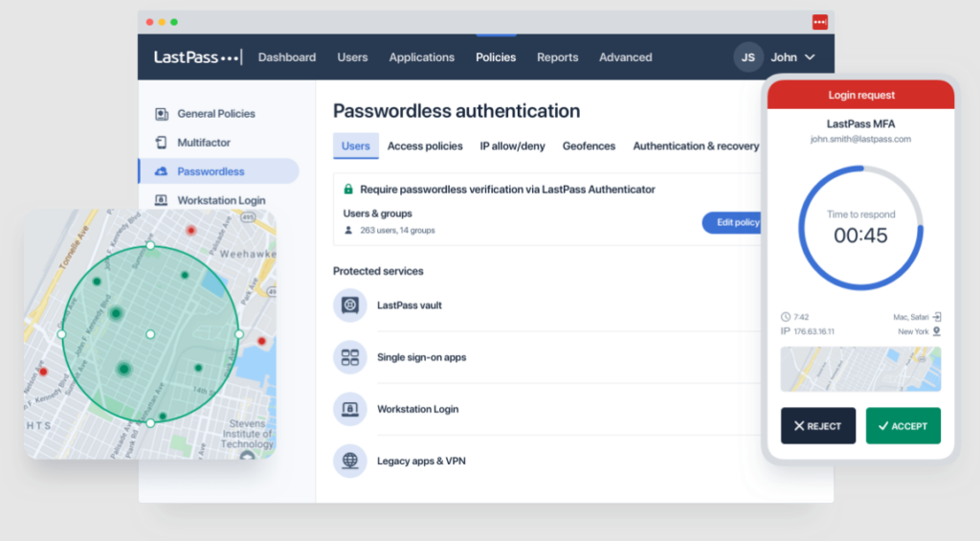The image size is (980, 541).
Task: Click the Workstation Login sidebar icon
Action: 161,200
